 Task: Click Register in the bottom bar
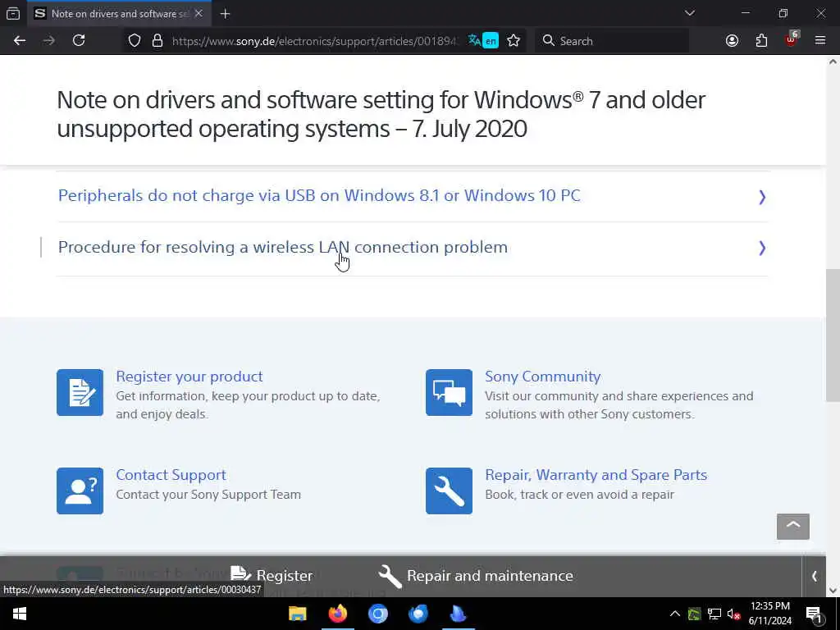(272, 575)
